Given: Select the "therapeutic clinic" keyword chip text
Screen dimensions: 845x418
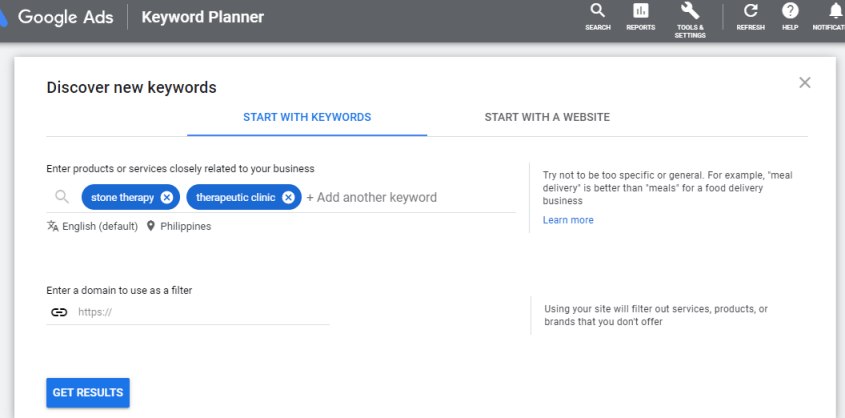Looking at the screenshot, I should (236, 198).
